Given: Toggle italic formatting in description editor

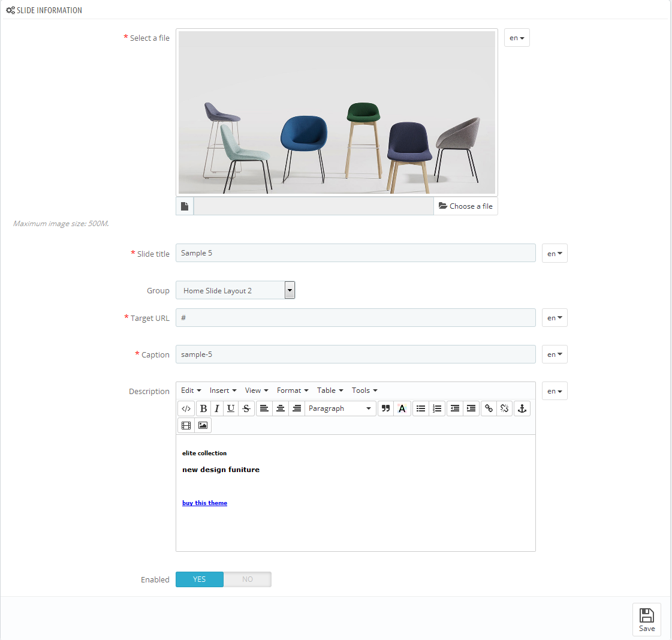Looking at the screenshot, I should (x=217, y=408).
